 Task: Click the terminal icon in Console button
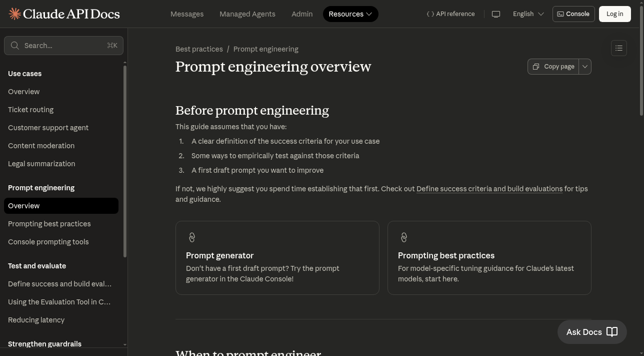560,14
